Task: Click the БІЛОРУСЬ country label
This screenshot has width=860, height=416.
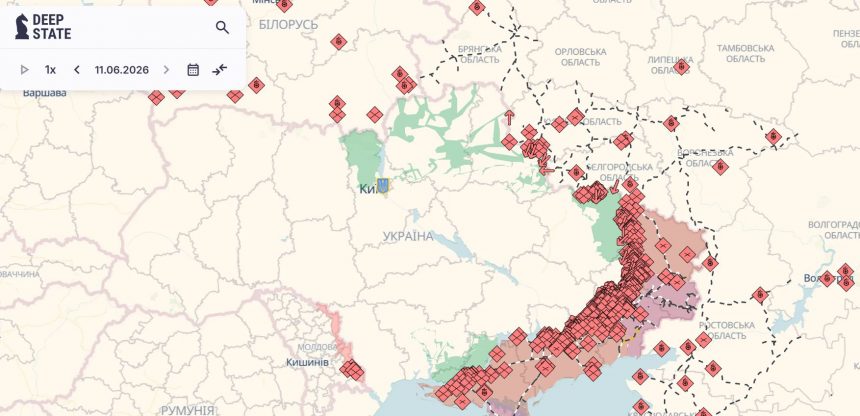Action: click(x=288, y=25)
